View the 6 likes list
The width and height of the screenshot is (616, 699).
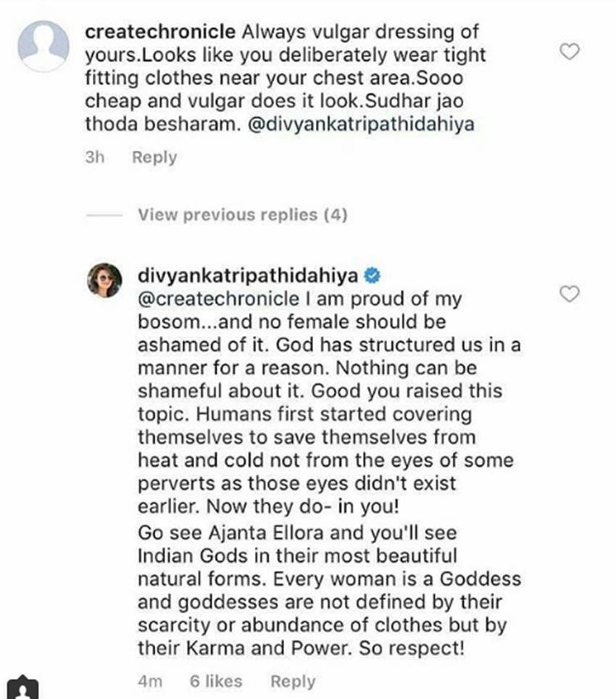coord(216,681)
